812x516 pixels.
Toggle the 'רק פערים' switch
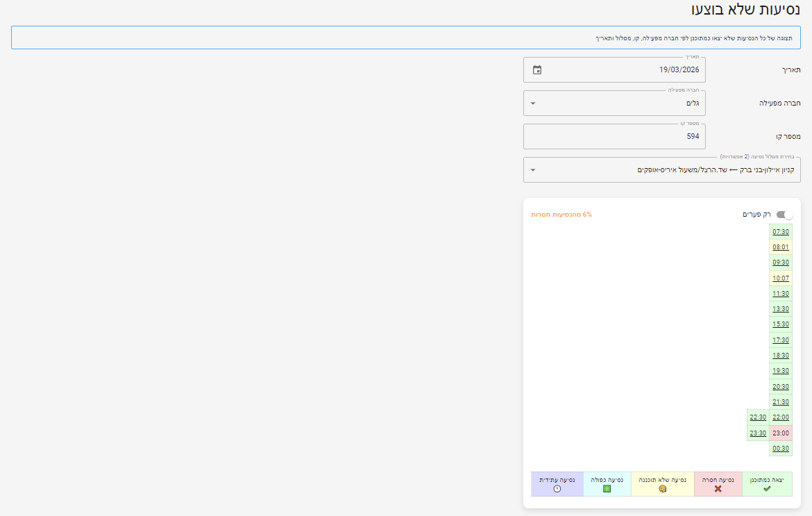[x=785, y=215]
